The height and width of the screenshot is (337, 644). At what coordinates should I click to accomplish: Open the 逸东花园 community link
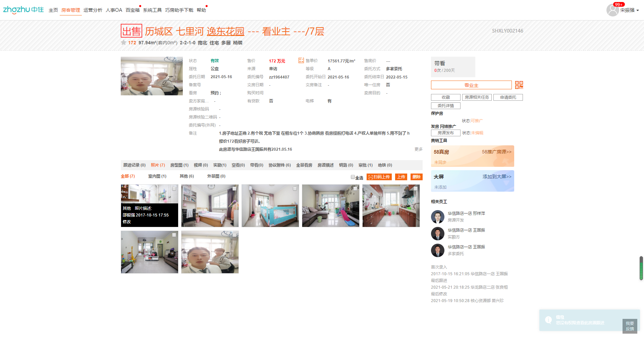click(225, 32)
